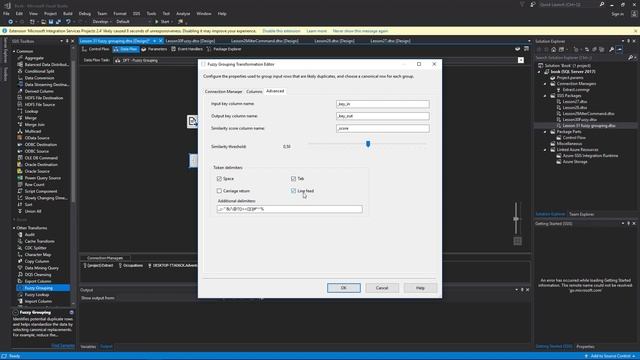Image resolution: width=640 pixels, height=360 pixels.
Task: Switch to the Connection Manager dialog tab
Action: click(x=223, y=91)
